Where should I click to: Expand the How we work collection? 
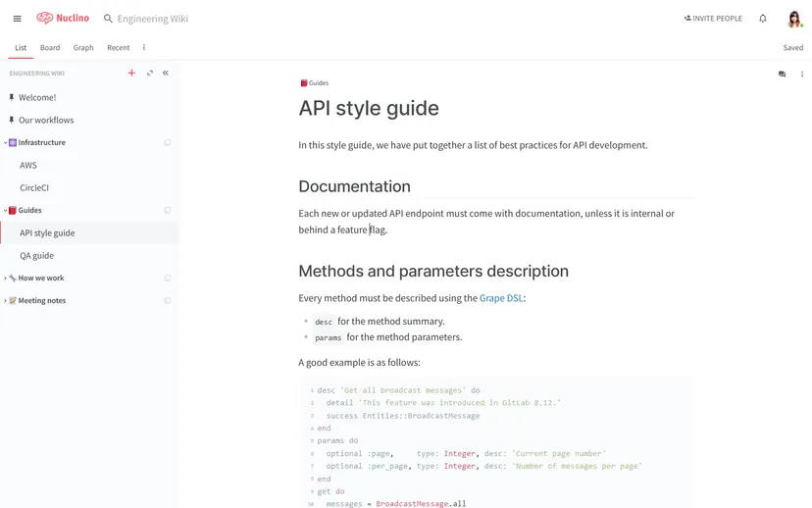tap(5, 279)
